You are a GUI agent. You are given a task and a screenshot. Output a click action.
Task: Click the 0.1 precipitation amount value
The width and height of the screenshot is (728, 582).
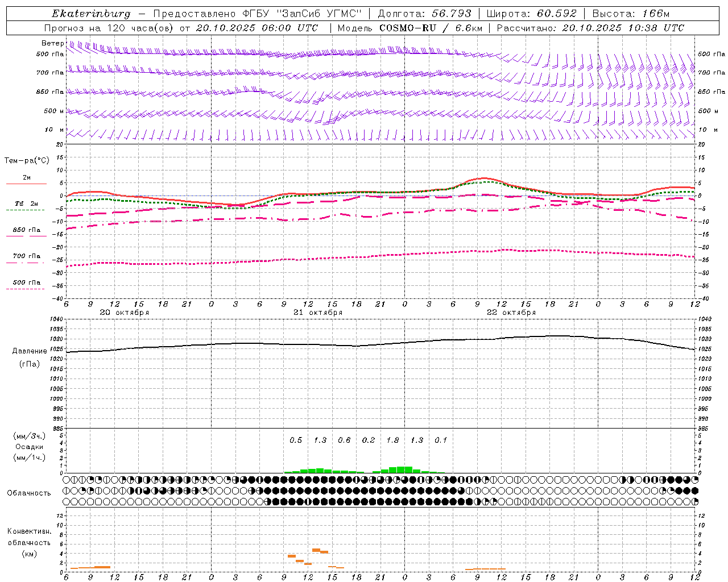click(x=441, y=440)
